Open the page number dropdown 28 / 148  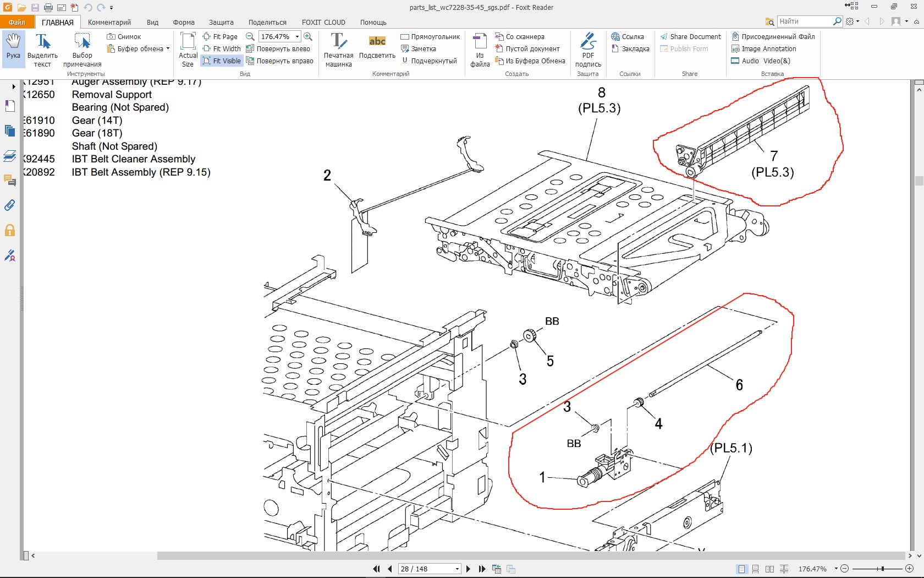(457, 569)
